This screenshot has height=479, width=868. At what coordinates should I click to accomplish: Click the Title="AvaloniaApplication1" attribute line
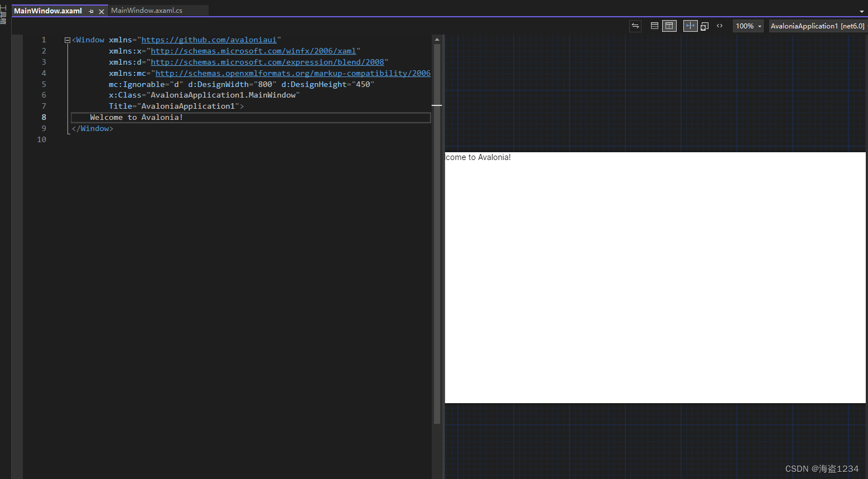pyautogui.click(x=176, y=106)
